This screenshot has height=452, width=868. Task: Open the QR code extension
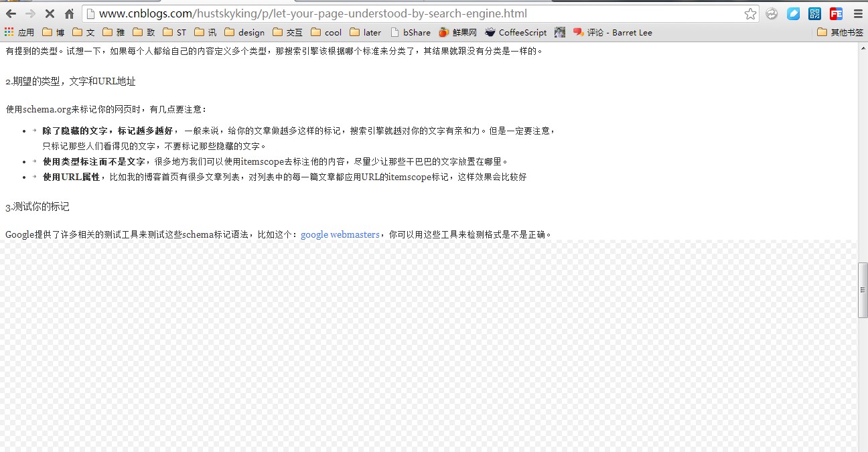click(814, 13)
